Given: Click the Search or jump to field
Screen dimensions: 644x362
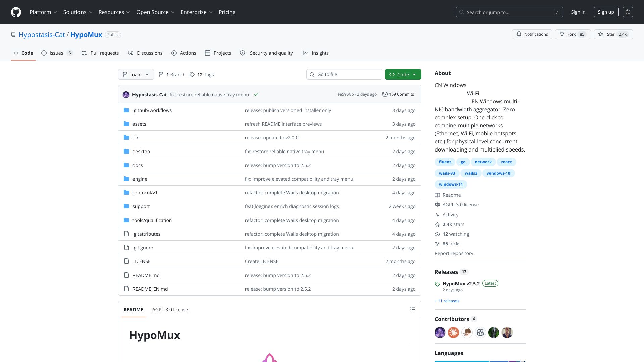Looking at the screenshot, I should click(509, 12).
